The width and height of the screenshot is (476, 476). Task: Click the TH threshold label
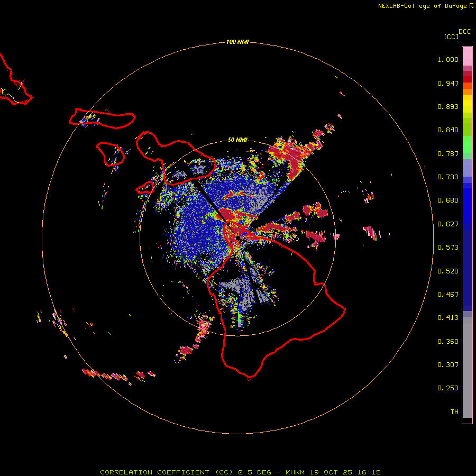pyautogui.click(x=454, y=412)
